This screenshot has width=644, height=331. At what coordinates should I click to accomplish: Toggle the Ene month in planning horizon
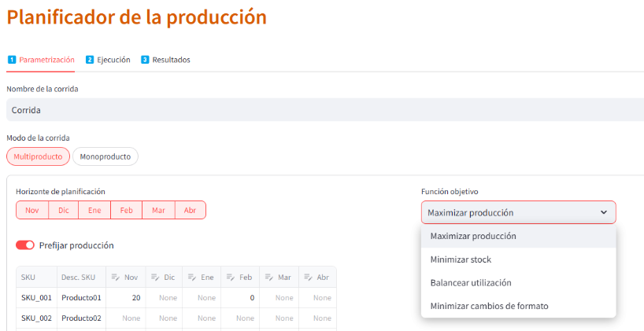(x=94, y=210)
